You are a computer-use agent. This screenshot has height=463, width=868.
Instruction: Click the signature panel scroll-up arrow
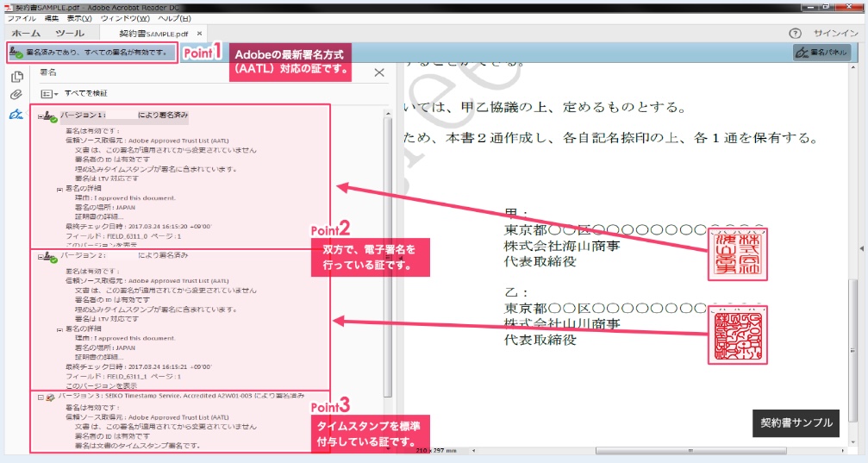tap(388, 114)
